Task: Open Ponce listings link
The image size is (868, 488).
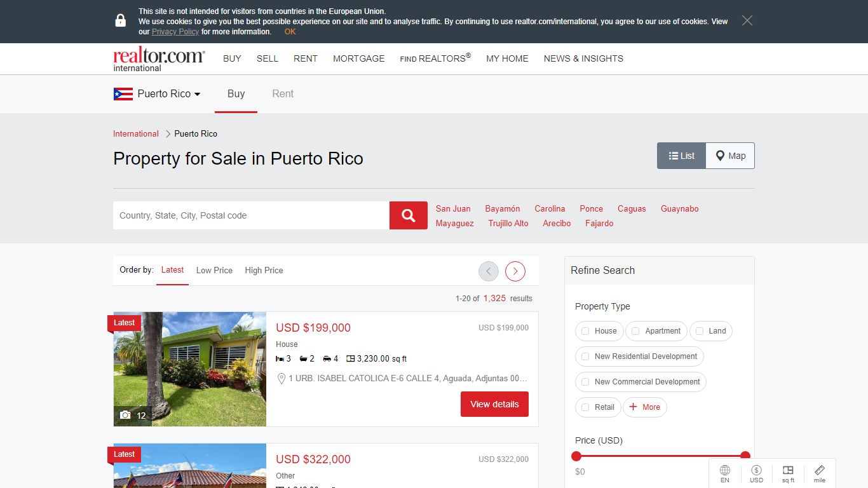Action: click(591, 208)
